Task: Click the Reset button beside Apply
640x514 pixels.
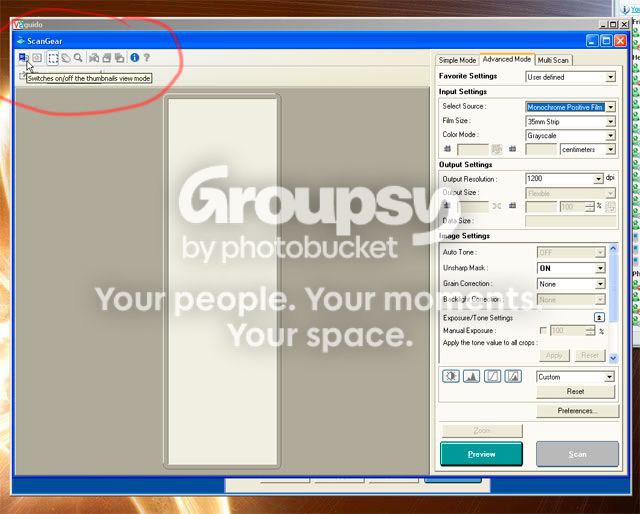Action: tap(590, 355)
